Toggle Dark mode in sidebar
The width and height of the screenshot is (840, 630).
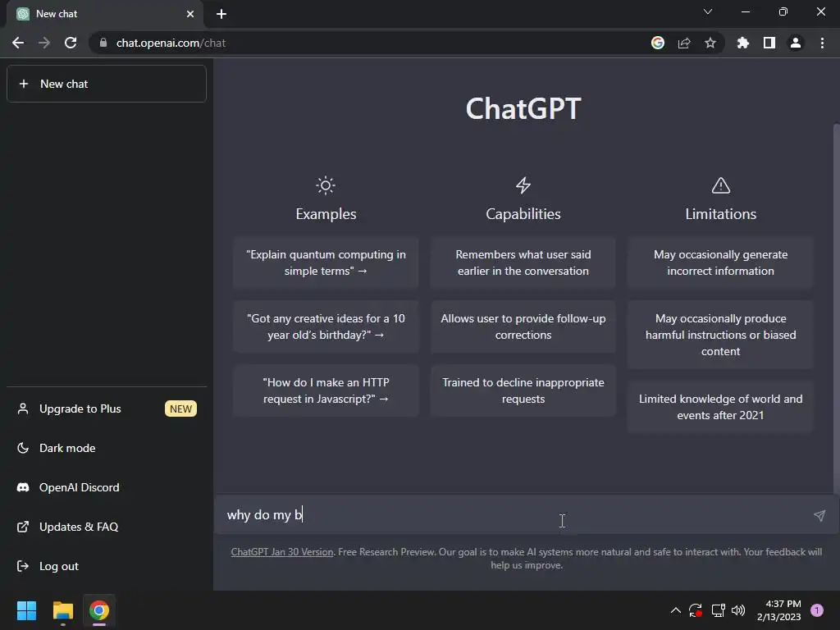(106, 448)
